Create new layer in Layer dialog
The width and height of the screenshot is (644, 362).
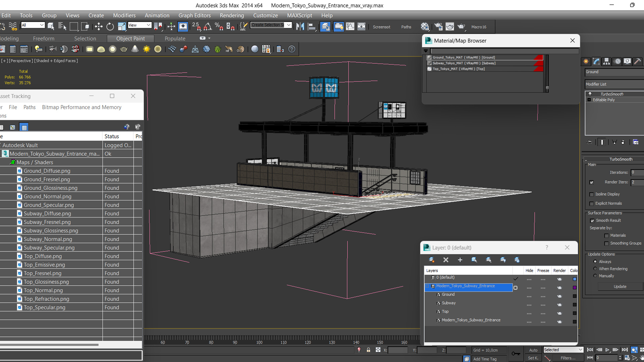click(x=432, y=260)
